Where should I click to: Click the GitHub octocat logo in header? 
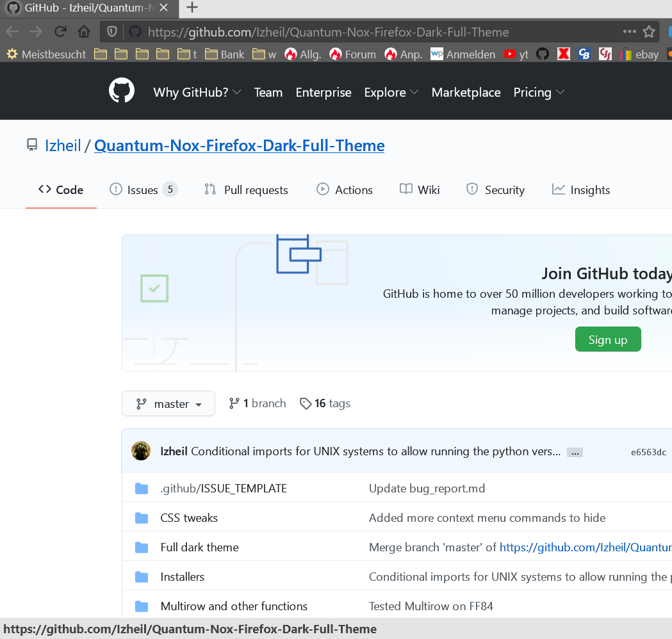(122, 91)
